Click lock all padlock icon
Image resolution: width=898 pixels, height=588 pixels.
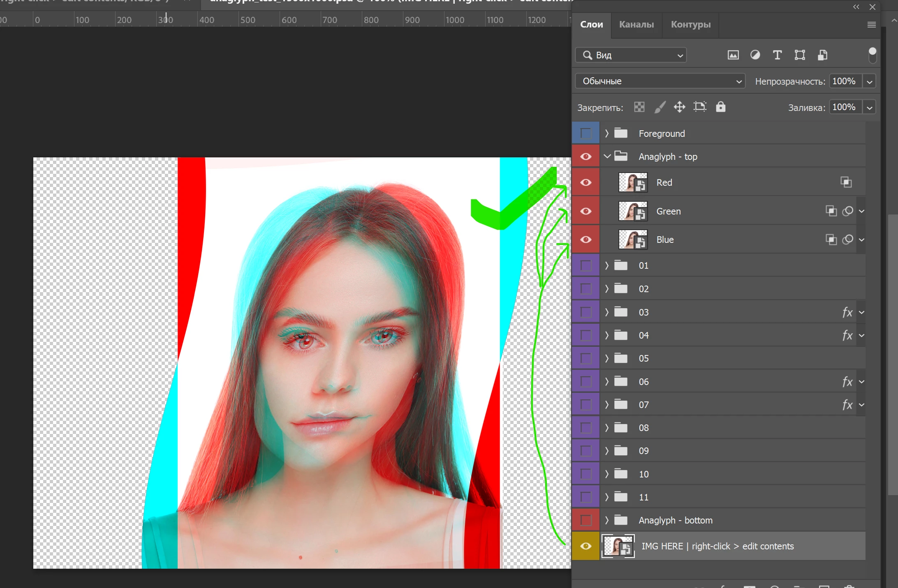click(720, 107)
